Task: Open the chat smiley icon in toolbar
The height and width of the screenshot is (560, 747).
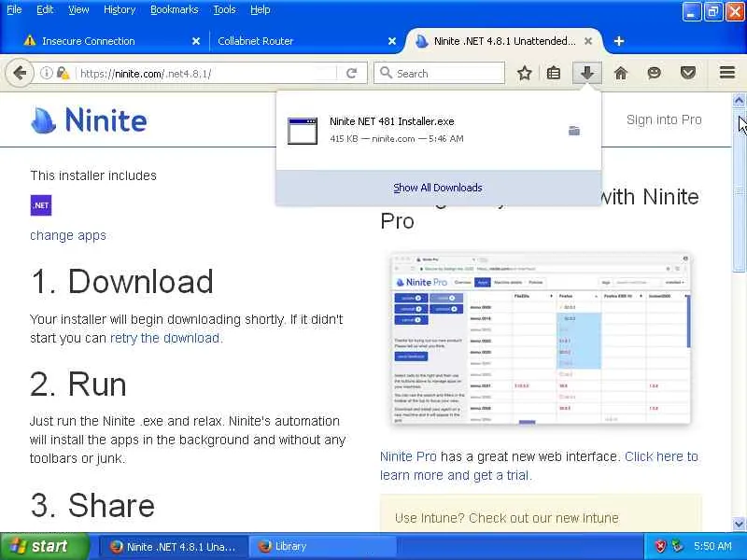Action: pos(655,74)
